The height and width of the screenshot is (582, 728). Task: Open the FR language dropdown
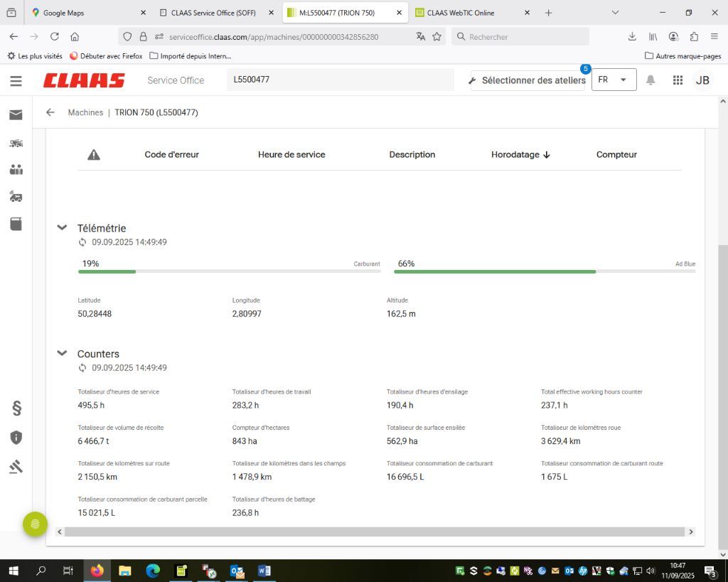tap(614, 80)
